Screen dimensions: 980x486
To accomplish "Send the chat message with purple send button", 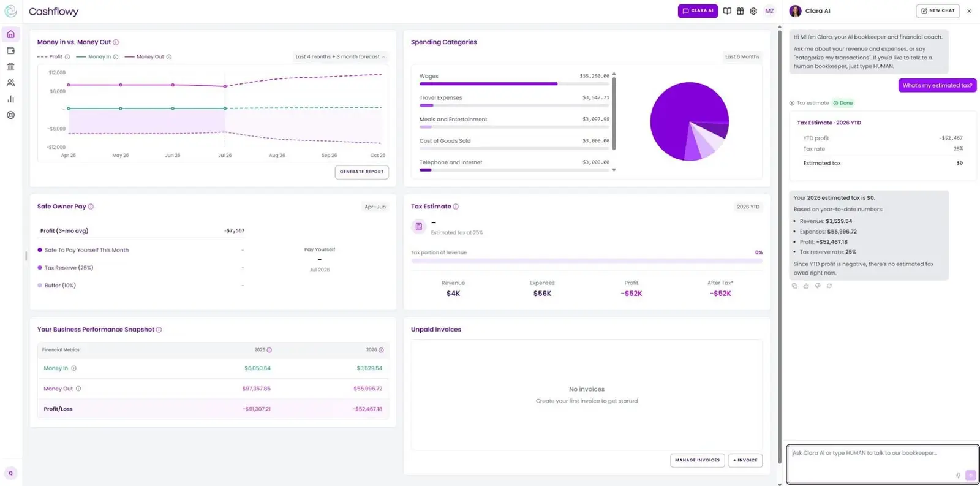I will 970,476.
